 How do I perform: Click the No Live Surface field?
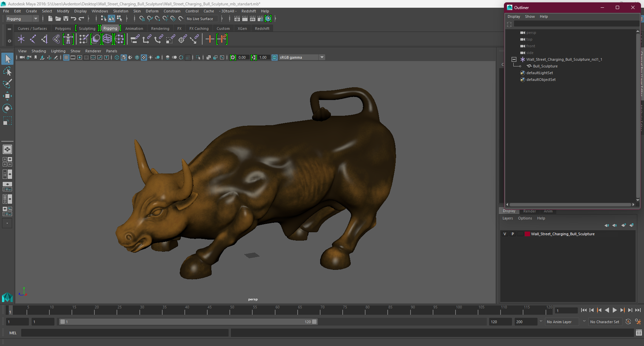click(202, 19)
